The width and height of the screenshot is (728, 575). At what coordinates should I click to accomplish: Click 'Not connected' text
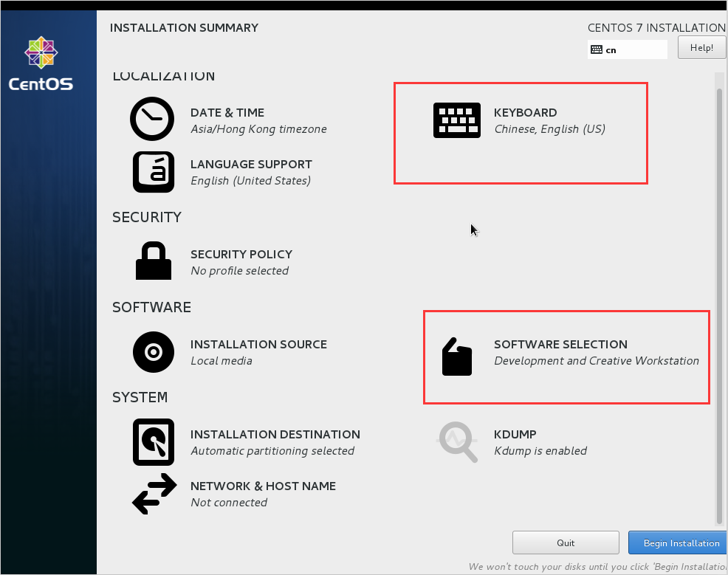[x=229, y=502]
